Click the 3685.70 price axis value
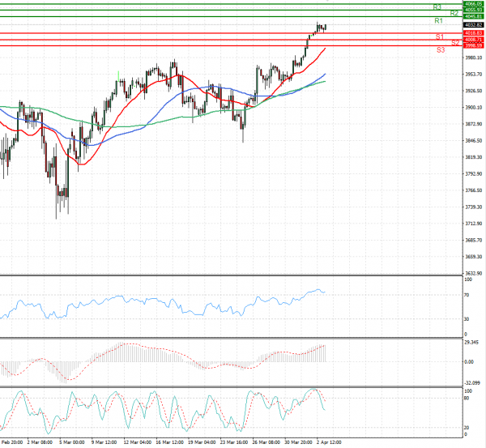This screenshot has width=486, height=448. (474, 240)
